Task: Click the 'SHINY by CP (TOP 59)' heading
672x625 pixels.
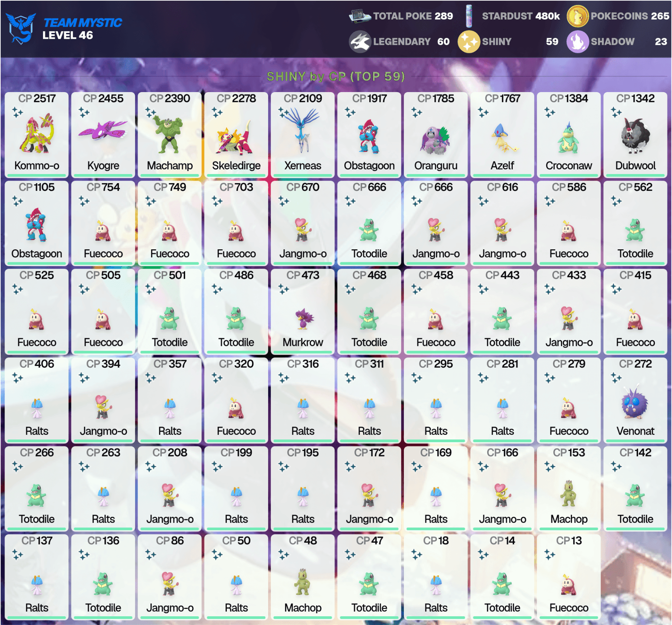Action: point(336,76)
